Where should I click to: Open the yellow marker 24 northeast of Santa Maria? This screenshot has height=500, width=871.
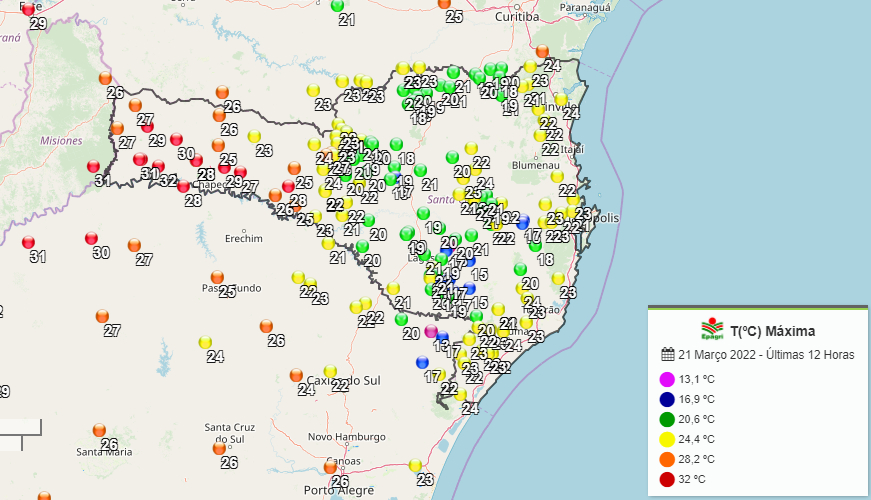[205, 342]
